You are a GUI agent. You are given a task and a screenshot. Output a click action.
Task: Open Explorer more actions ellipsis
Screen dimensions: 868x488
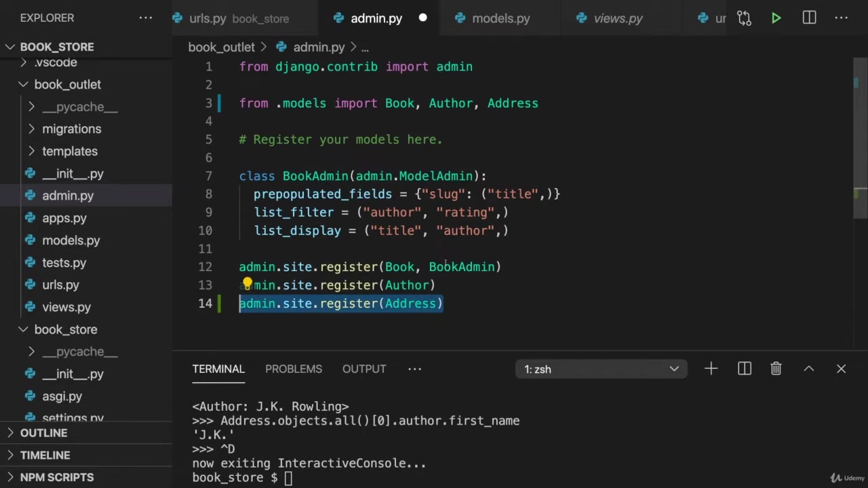[x=146, y=18]
